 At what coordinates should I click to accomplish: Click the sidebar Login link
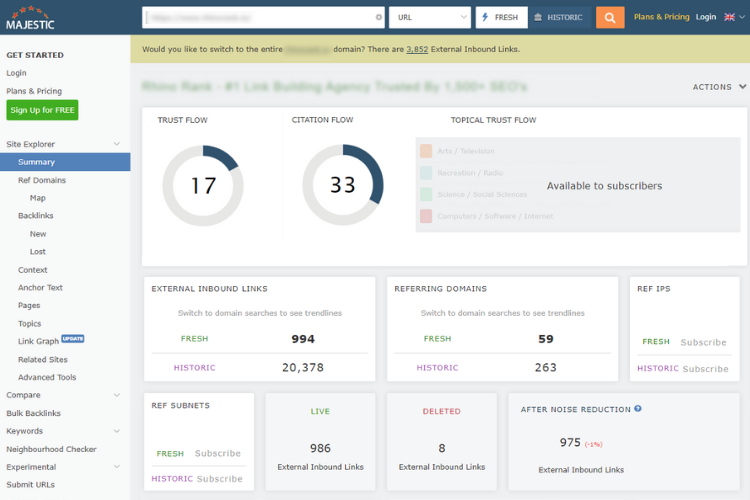(x=16, y=73)
